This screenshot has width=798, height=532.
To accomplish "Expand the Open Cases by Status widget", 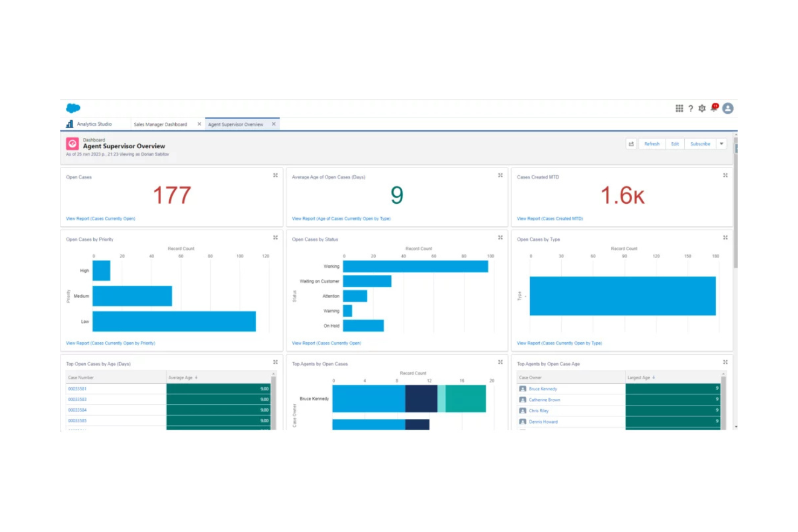I will [500, 237].
